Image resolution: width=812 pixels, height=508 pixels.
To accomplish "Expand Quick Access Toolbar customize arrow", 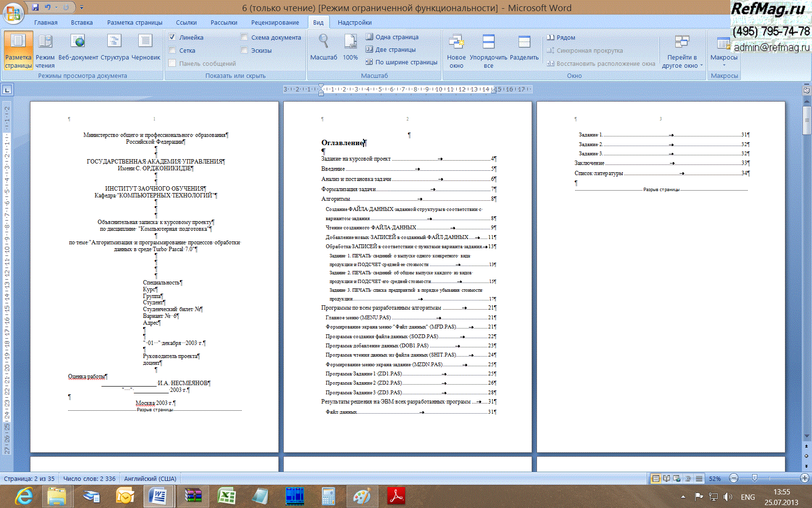I will [x=82, y=8].
